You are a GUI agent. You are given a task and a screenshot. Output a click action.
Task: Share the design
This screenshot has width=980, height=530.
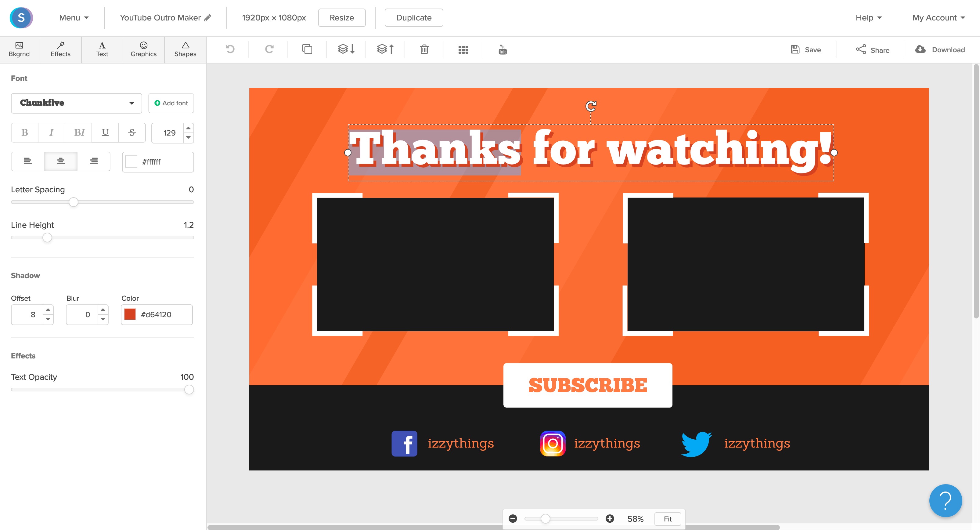click(x=872, y=49)
